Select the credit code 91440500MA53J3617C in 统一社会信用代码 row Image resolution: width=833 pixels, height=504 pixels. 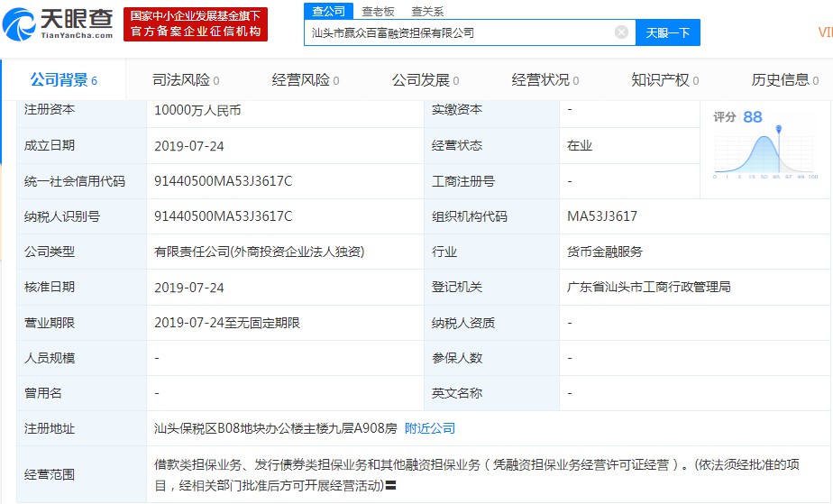224,181
